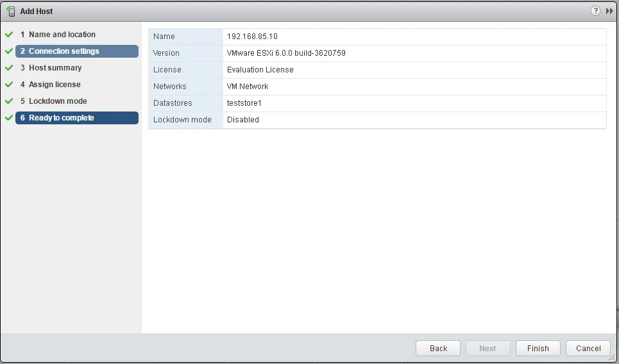Click green checkmark beside Lockdown mode step
The height and width of the screenshot is (364, 619).
point(9,101)
